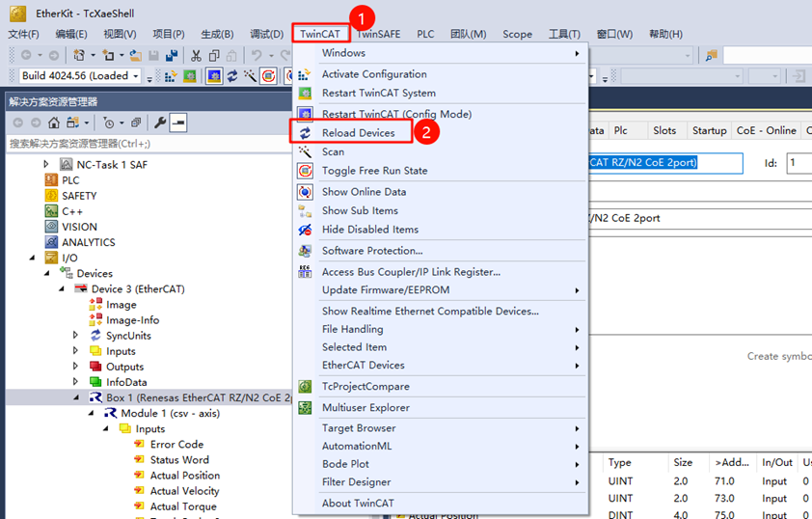Expand the NC-Task 1 SAF node
812x519 pixels.
click(x=46, y=164)
